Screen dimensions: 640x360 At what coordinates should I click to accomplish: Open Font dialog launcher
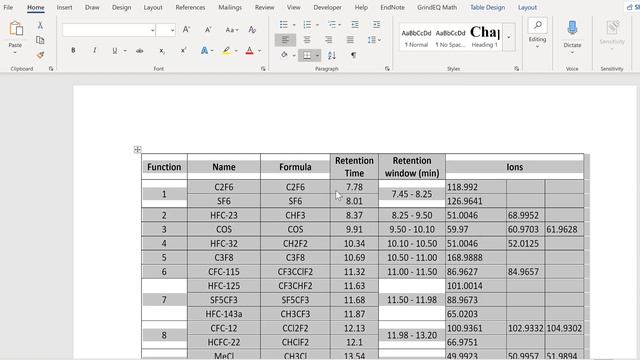click(263, 69)
